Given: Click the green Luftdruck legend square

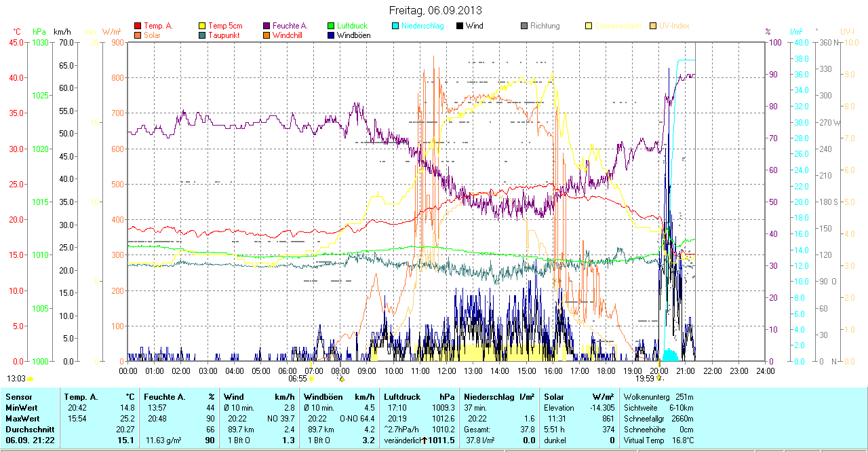Looking at the screenshot, I should coord(331,26).
